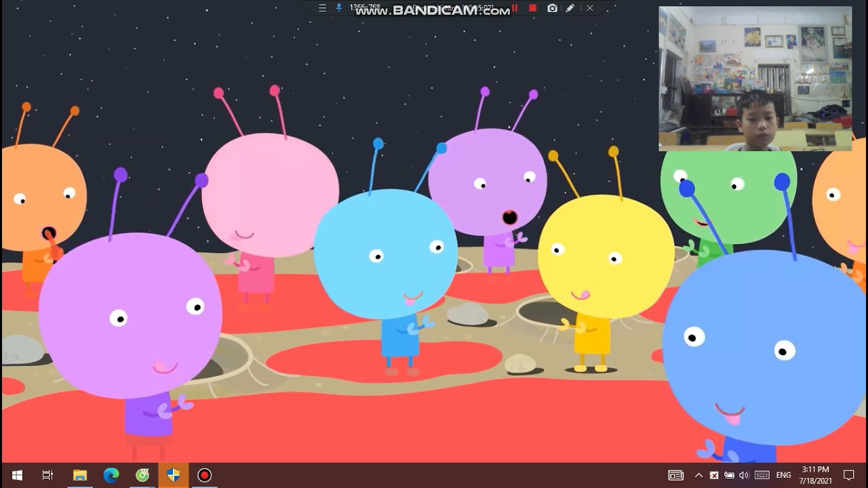
Task: Show hidden system tray icons
Action: tap(698, 475)
